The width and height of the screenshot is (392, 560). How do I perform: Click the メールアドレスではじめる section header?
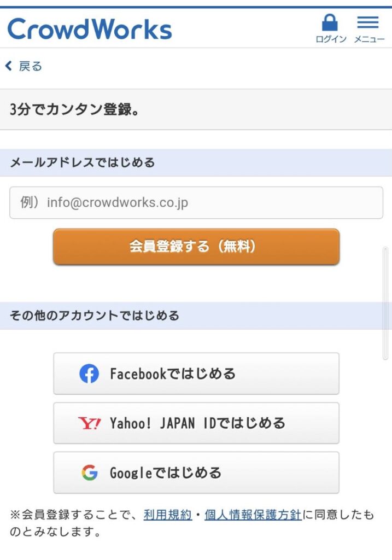(x=82, y=162)
